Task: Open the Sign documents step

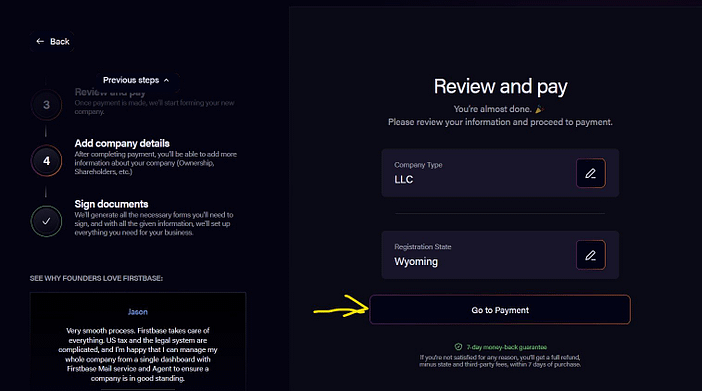Action: point(111,204)
